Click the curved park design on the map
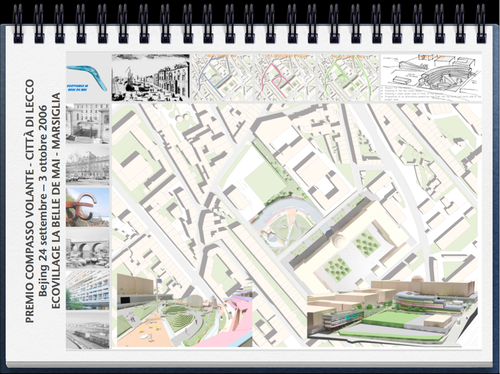 (x=286, y=223)
